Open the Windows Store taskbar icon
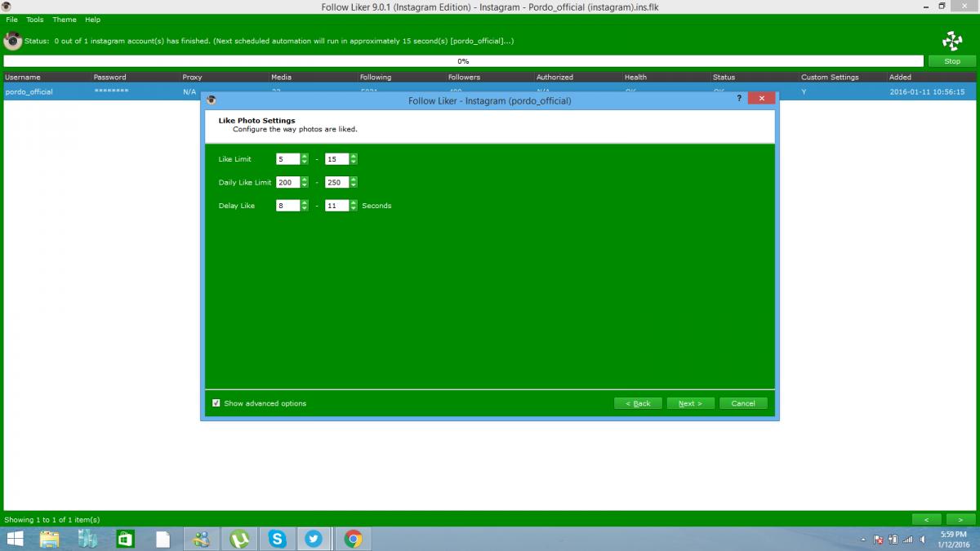This screenshot has width=980, height=551. coord(125,539)
